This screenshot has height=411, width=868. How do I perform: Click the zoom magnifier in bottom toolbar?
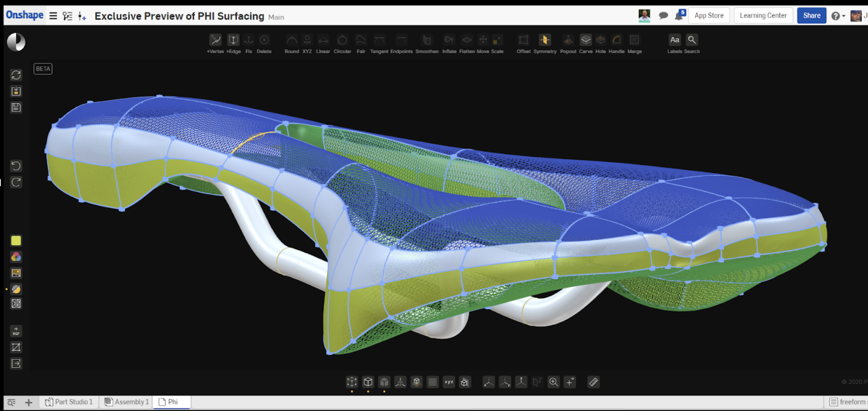coord(553,382)
